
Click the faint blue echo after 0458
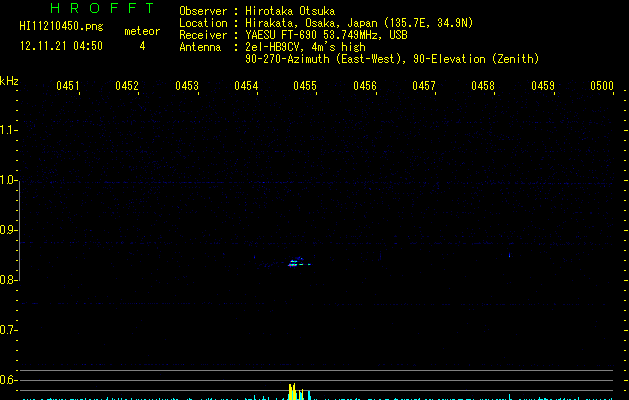[x=509, y=255]
